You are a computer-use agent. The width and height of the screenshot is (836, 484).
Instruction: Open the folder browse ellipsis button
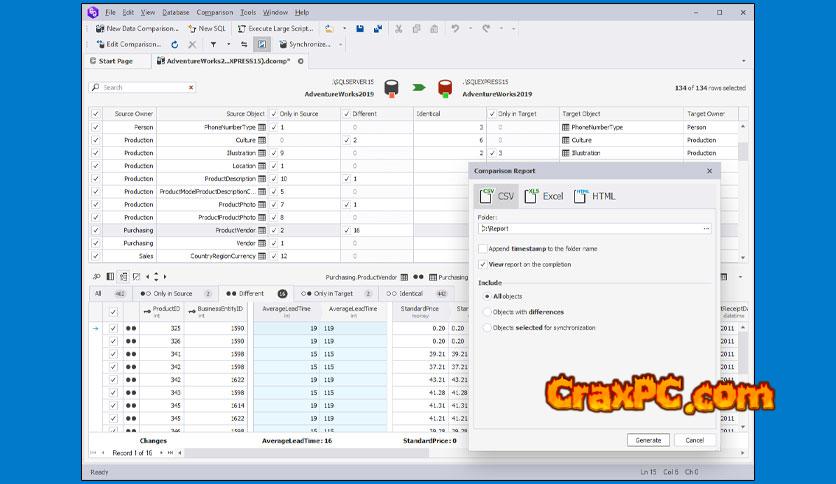coord(706,228)
